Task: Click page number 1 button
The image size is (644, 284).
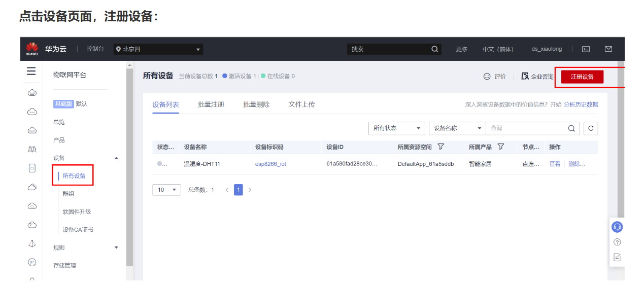Action: (x=239, y=190)
